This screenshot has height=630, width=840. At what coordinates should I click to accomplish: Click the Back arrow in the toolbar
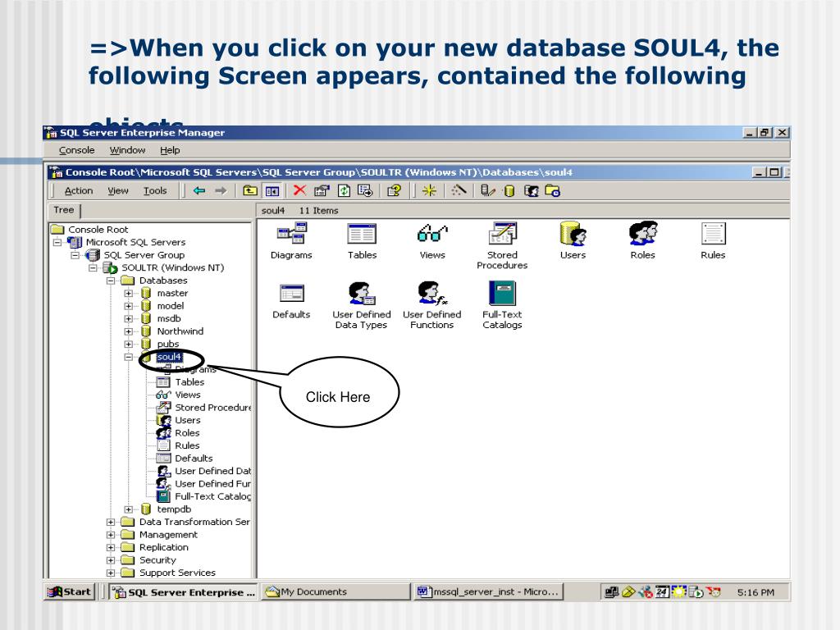pyautogui.click(x=199, y=190)
